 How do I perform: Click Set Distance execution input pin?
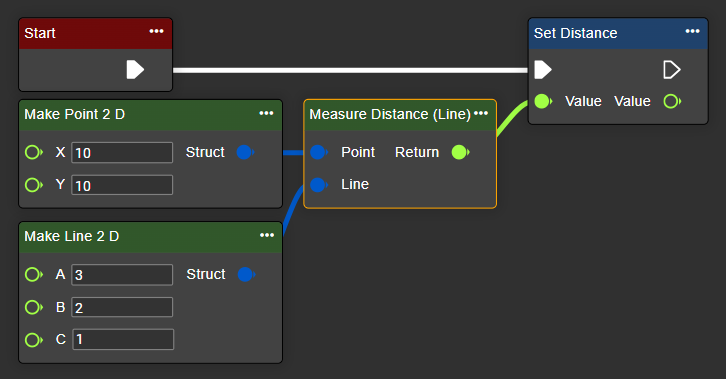pos(543,70)
